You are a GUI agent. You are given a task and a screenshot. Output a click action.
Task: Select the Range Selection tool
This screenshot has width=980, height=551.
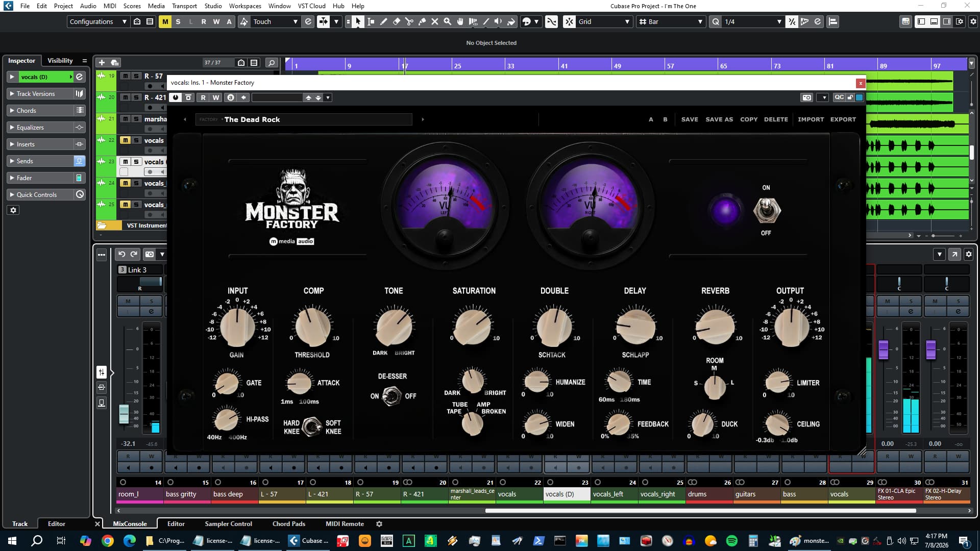[371, 21]
